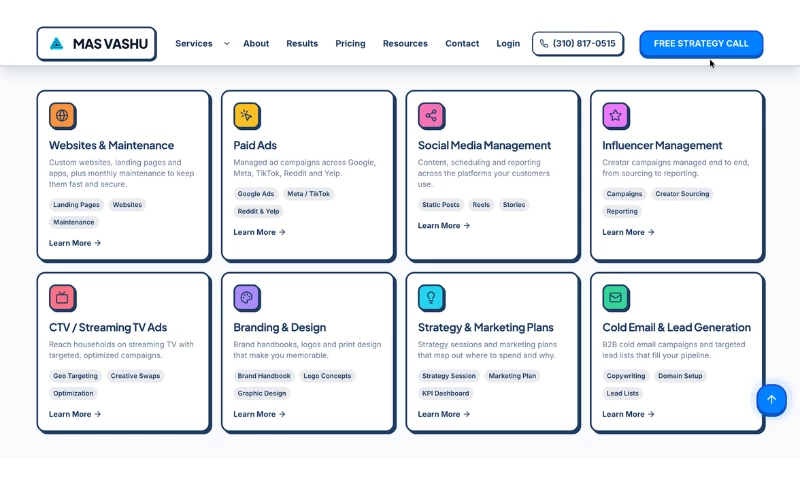This screenshot has width=800, height=480.
Task: Open the Results nav link
Action: click(302, 44)
